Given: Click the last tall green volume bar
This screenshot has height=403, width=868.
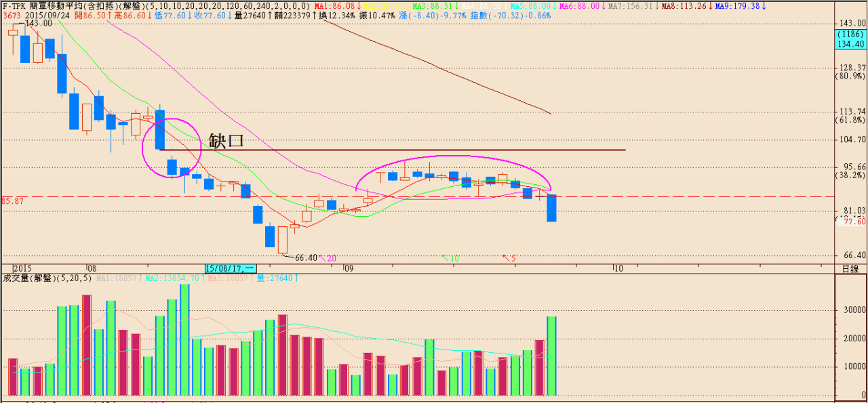Looking at the screenshot, I should (x=551, y=356).
